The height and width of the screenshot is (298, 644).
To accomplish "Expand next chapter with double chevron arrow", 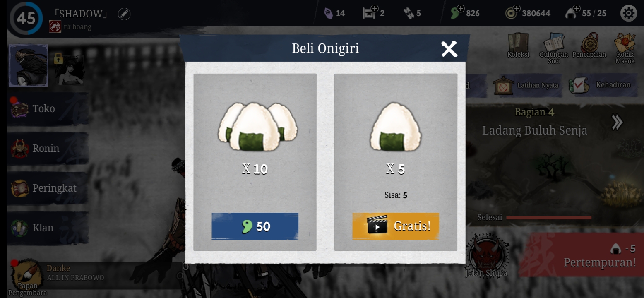I will pos(617,122).
